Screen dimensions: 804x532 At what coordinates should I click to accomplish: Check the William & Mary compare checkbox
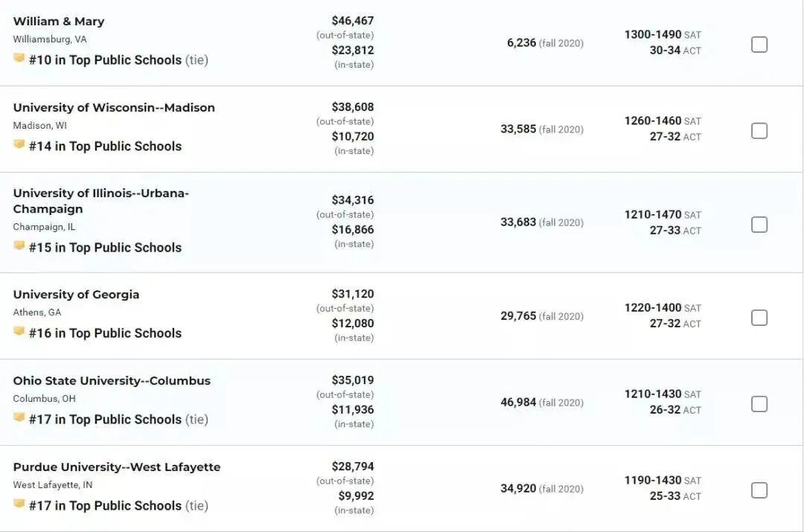759,45
